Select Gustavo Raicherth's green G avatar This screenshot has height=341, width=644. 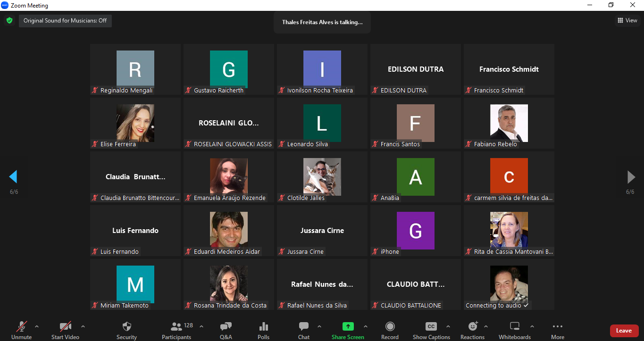229,69
